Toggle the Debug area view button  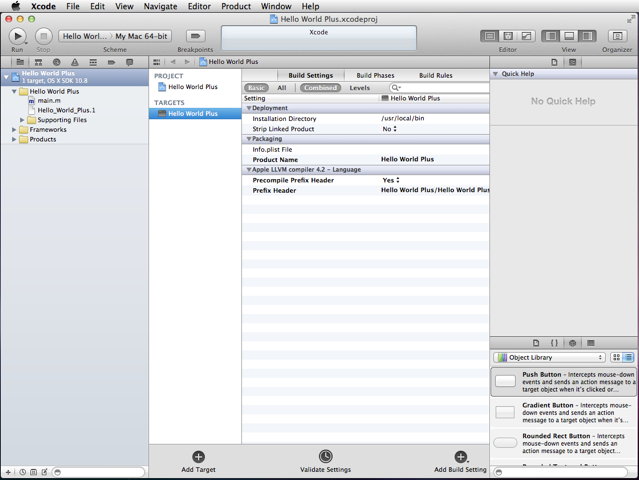[569, 36]
